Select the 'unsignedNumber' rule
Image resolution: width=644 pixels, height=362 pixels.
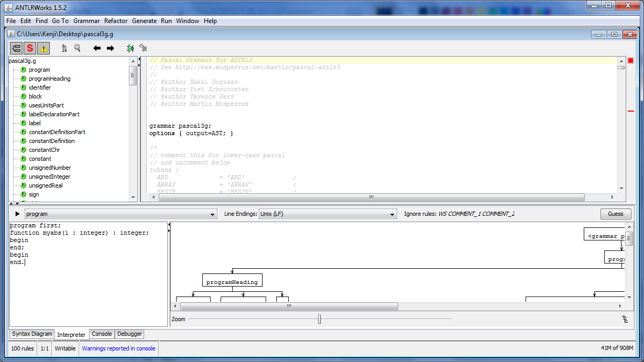[x=49, y=168]
